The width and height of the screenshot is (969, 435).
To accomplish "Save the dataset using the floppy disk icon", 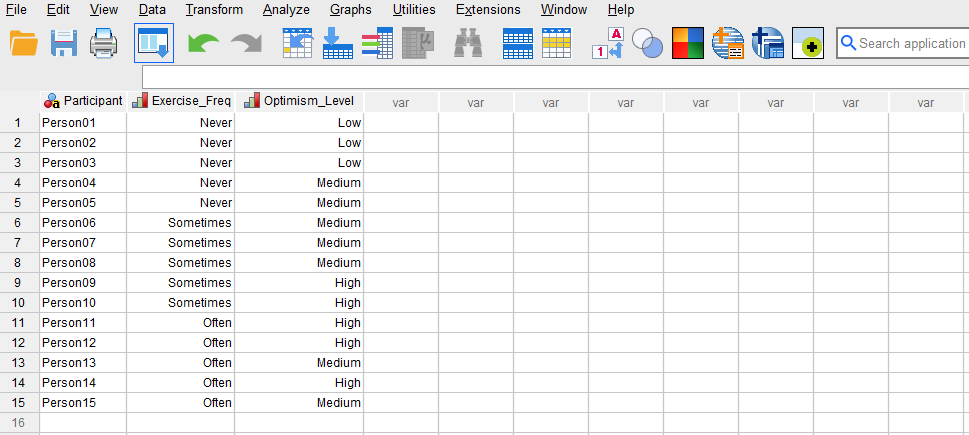I will point(64,43).
